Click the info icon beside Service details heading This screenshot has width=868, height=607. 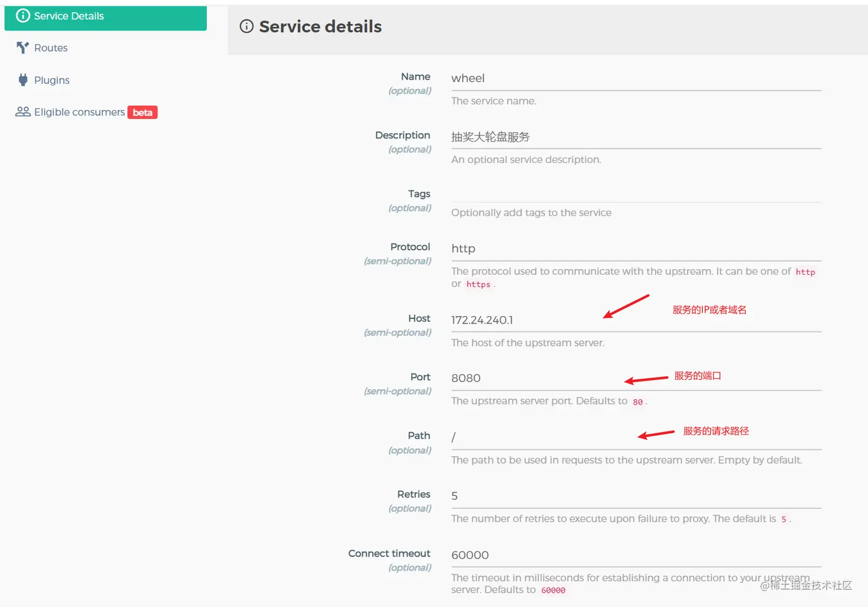[246, 26]
